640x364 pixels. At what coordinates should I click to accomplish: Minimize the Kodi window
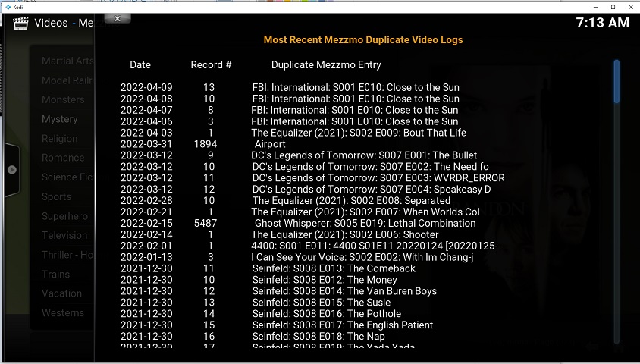595,7
